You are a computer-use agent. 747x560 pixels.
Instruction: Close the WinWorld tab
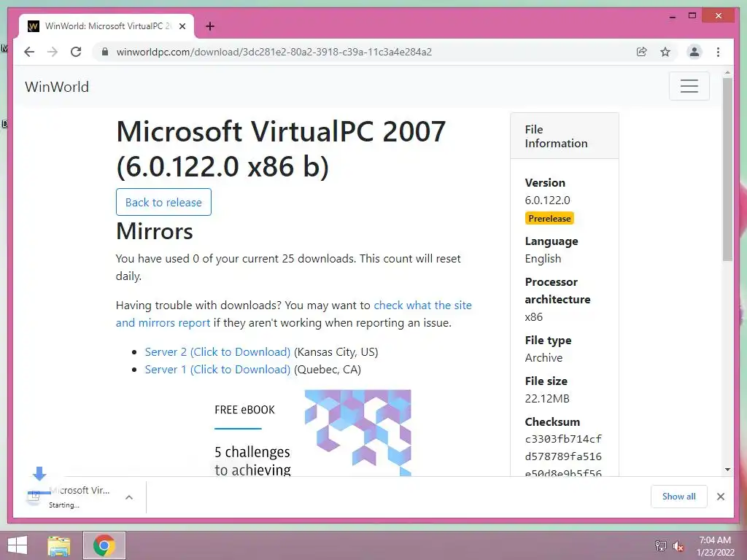click(182, 26)
